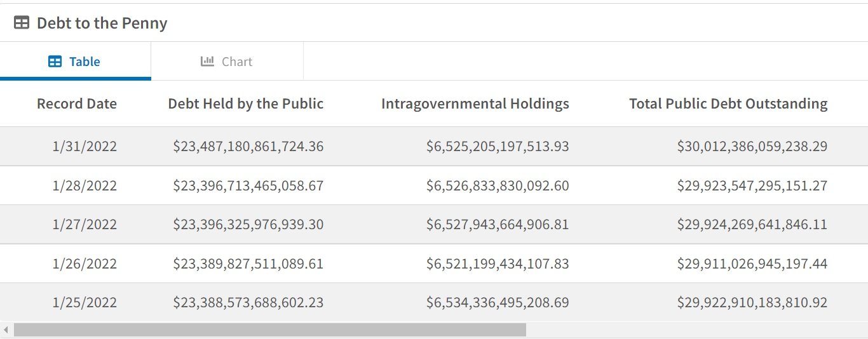The width and height of the screenshot is (868, 339).
Task: Click the Chart tab's bar graph icon
Action: pyautogui.click(x=207, y=62)
